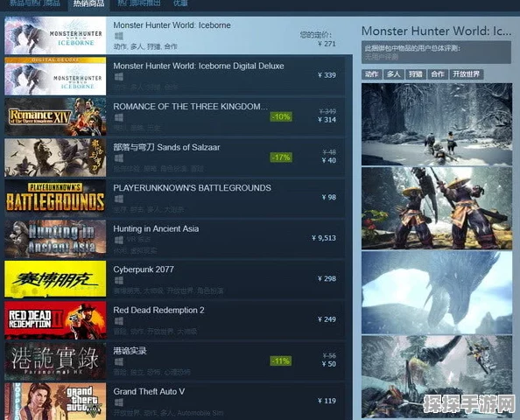Viewport: 520px width, 420px height.
Task: Click Red Dead Redemption II capsule image
Action: [55, 320]
